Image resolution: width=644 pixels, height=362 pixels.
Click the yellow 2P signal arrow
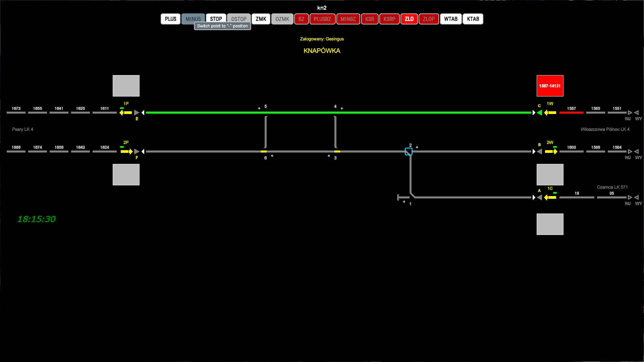pyautogui.click(x=127, y=152)
